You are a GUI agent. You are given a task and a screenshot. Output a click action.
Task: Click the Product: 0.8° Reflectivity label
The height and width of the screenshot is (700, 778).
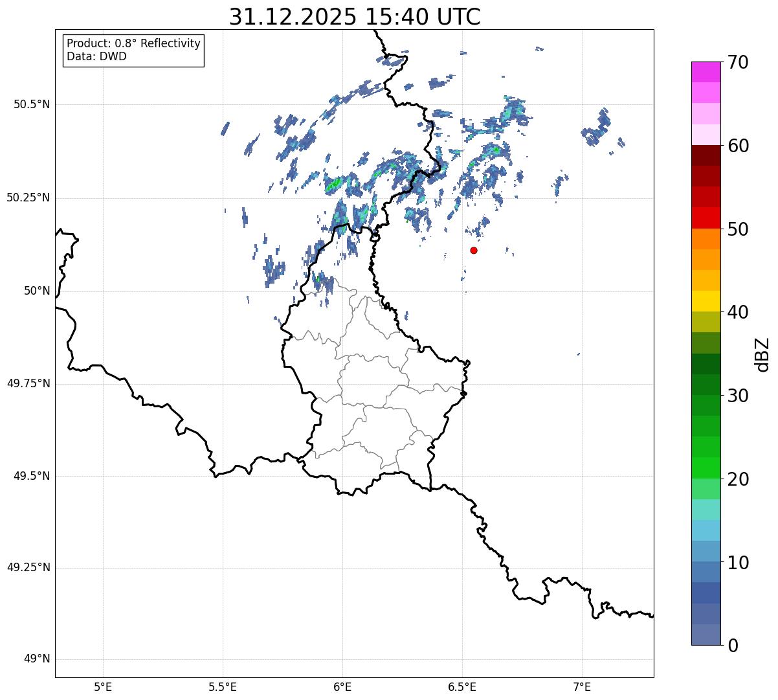coord(134,43)
